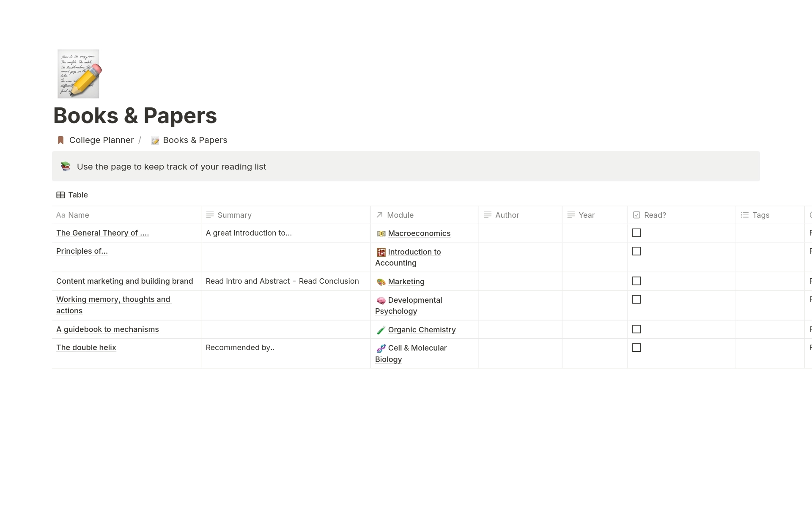Image resolution: width=812 pixels, height=507 pixels.
Task: Click the Books & Papers breadcrumb icon
Action: (155, 140)
